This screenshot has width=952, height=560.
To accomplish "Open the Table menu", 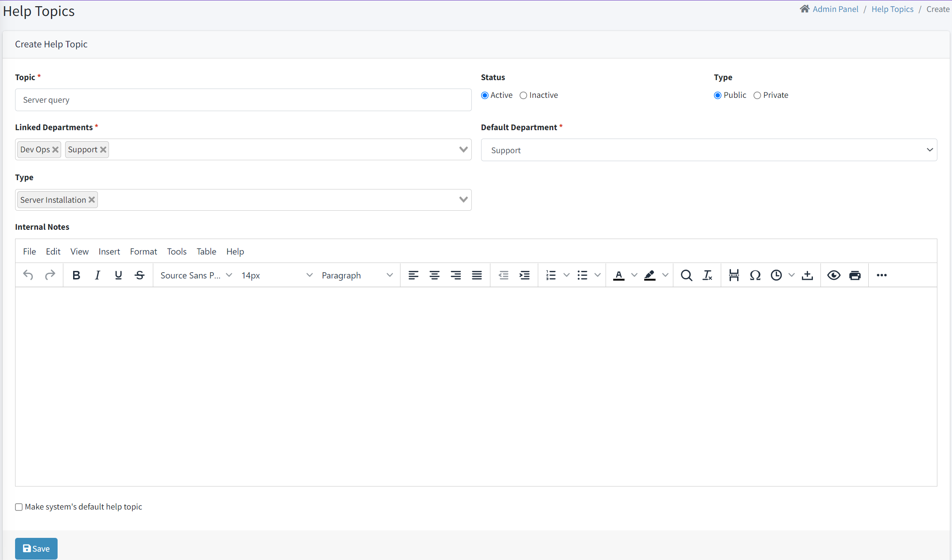I will [x=206, y=251].
